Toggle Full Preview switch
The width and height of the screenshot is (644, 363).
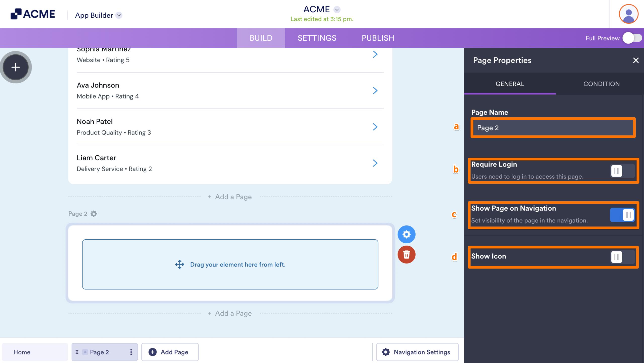point(632,38)
